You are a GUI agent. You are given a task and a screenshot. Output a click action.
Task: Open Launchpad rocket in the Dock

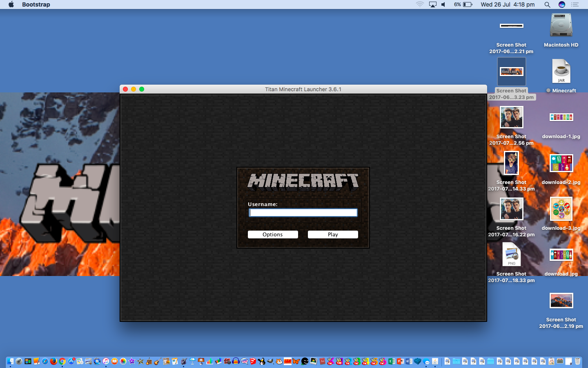(x=19, y=361)
